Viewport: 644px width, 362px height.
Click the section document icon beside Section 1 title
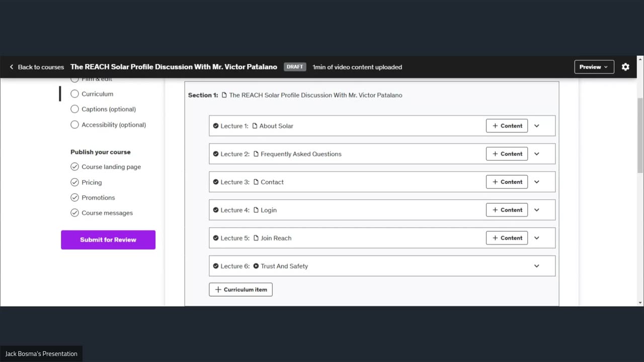224,95
